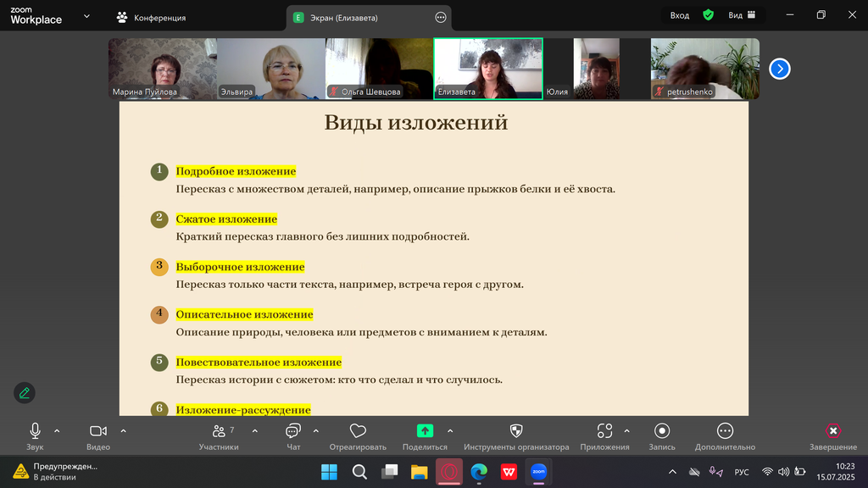
Task: Click the green Поделиться share button
Action: 425,431
